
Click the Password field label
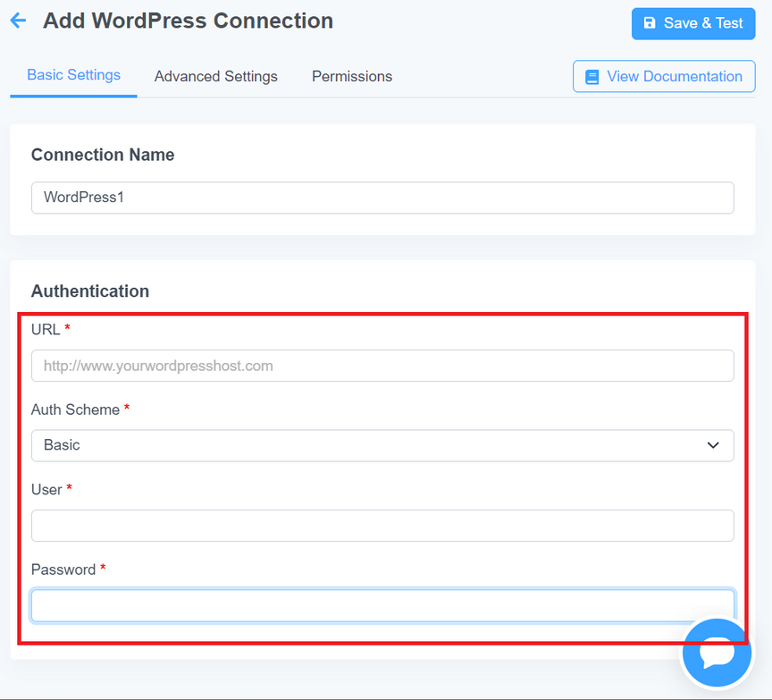tap(63, 569)
